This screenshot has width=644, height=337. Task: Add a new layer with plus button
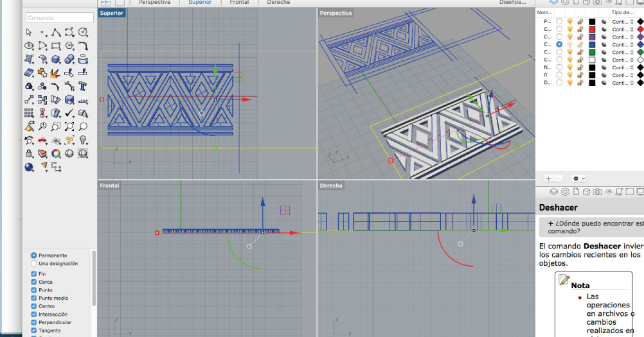(548, 178)
